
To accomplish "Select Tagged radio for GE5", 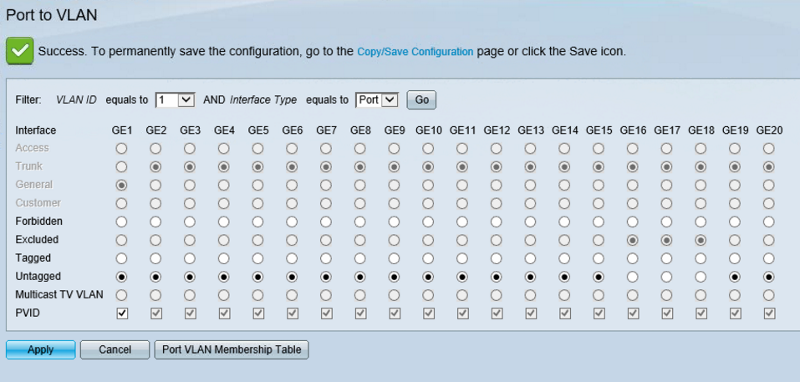I will [258, 259].
